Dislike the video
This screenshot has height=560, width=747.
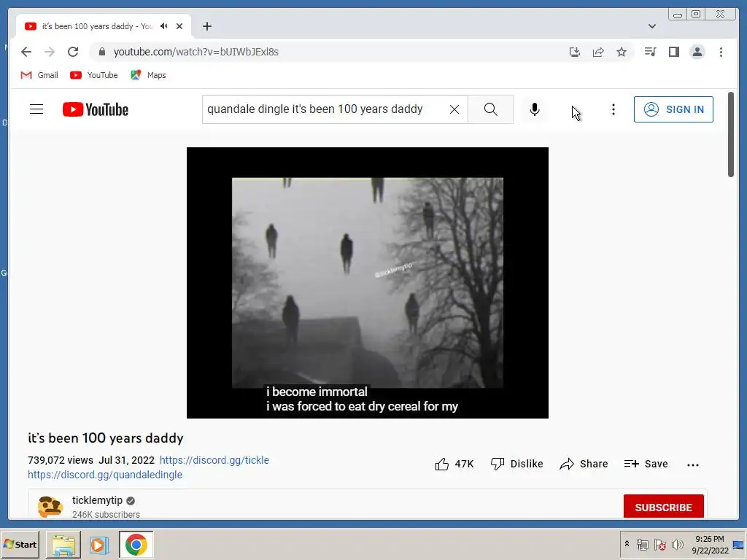[x=517, y=464]
